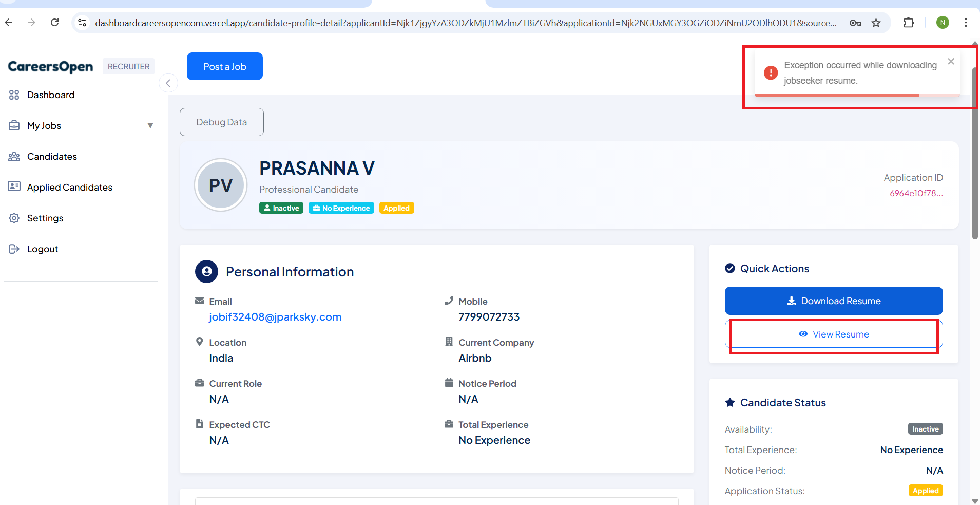Dismiss the resume download error notification
The image size is (980, 505).
951,62
